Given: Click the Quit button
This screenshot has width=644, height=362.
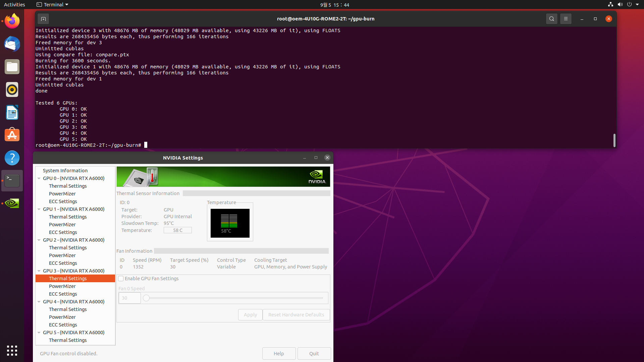Looking at the screenshot, I should click(314, 354).
